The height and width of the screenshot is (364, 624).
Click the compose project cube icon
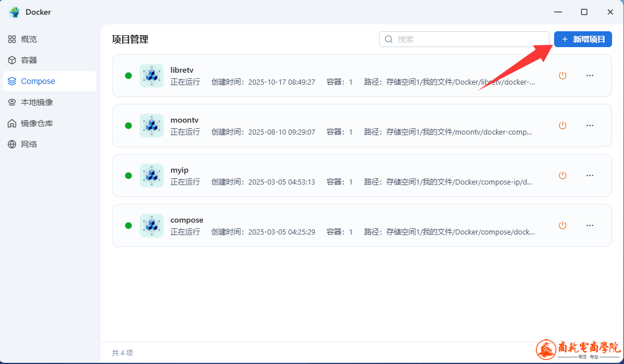pos(151,225)
